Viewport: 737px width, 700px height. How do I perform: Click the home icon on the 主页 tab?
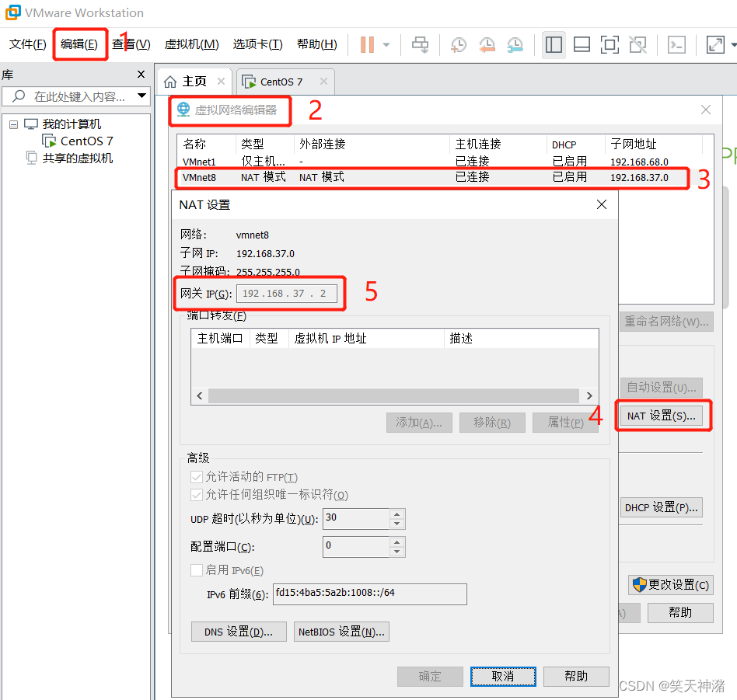point(170,82)
